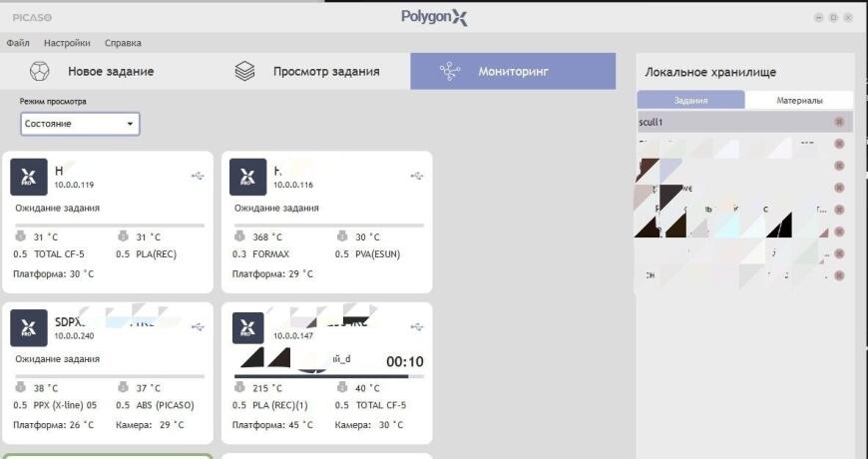
Task: Delete the scull1 job
Action: click(839, 122)
